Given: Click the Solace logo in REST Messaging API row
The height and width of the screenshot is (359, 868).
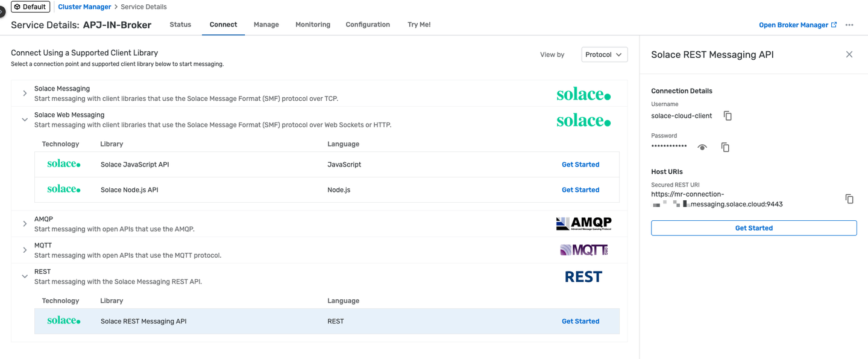Looking at the screenshot, I should [x=64, y=321].
